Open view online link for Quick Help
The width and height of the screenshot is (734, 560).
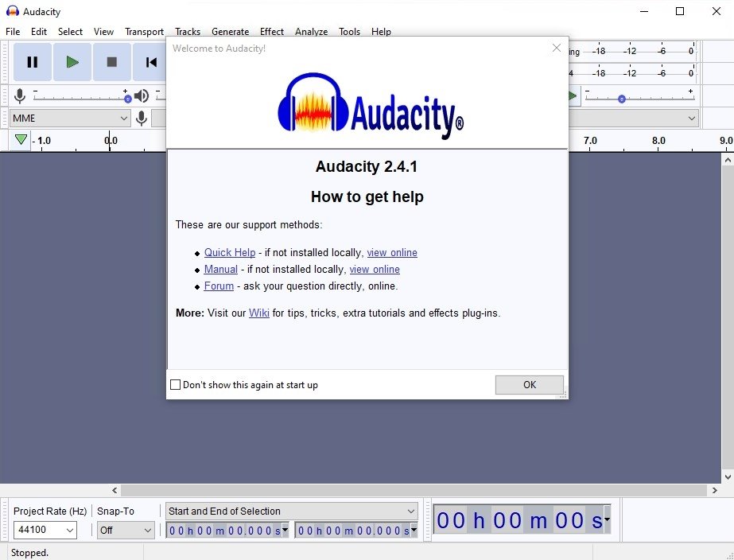pos(392,252)
